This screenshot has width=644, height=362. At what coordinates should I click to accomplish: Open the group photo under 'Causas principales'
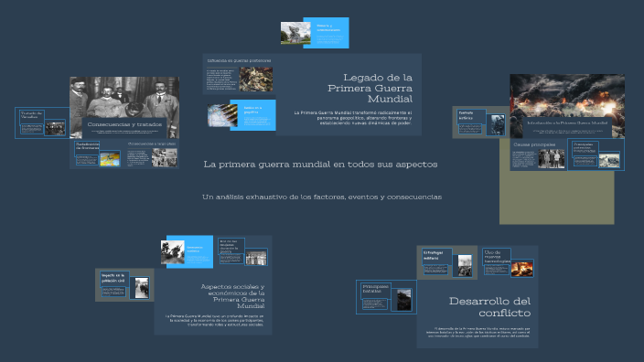[x=552, y=159]
